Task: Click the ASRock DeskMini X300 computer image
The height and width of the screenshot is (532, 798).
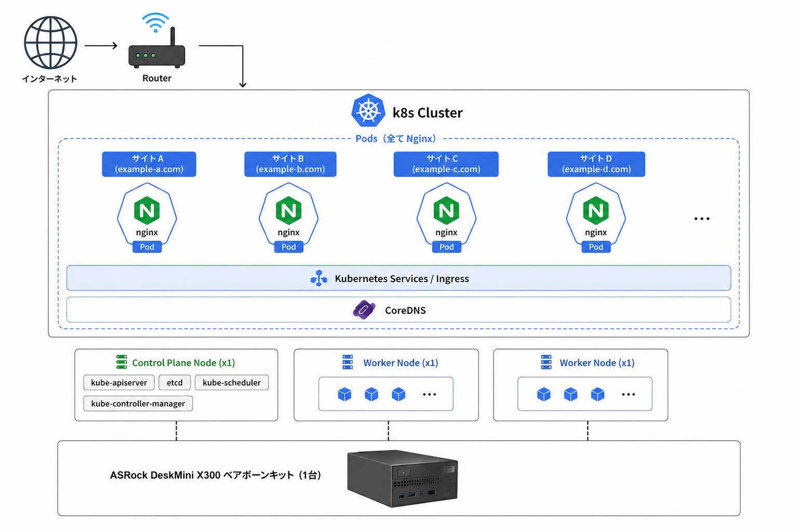Action: [403, 478]
